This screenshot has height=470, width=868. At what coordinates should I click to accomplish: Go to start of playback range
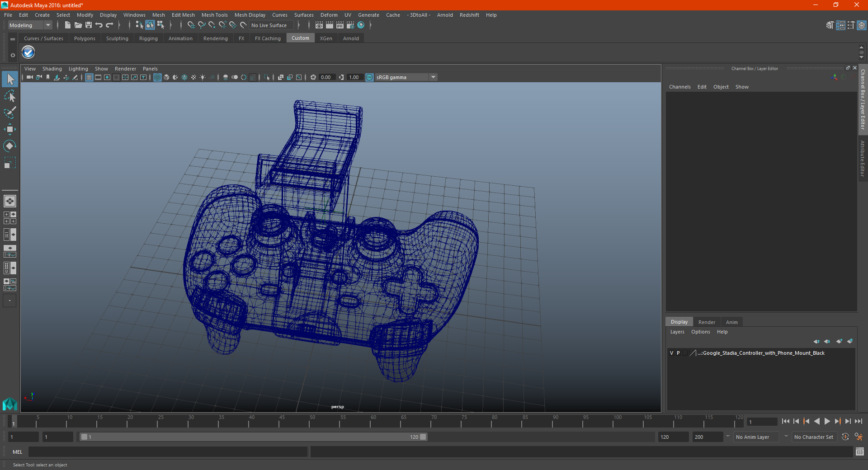click(x=786, y=421)
